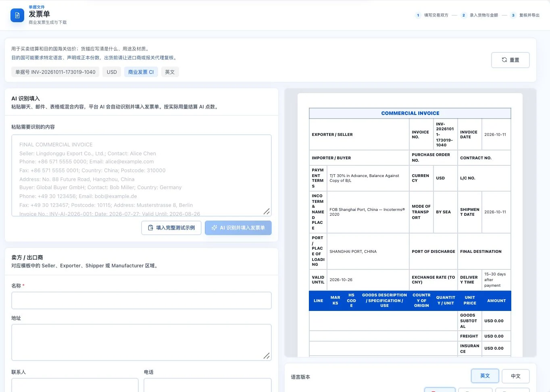Go to step 2 录入货物与金额
Image resolution: width=550 pixels, height=392 pixels.
tap(479, 15)
